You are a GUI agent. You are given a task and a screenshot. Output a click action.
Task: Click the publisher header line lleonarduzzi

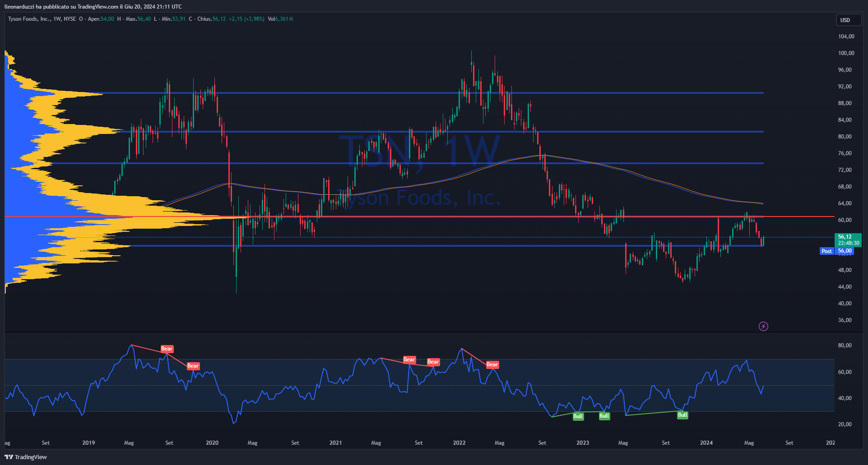93,6
